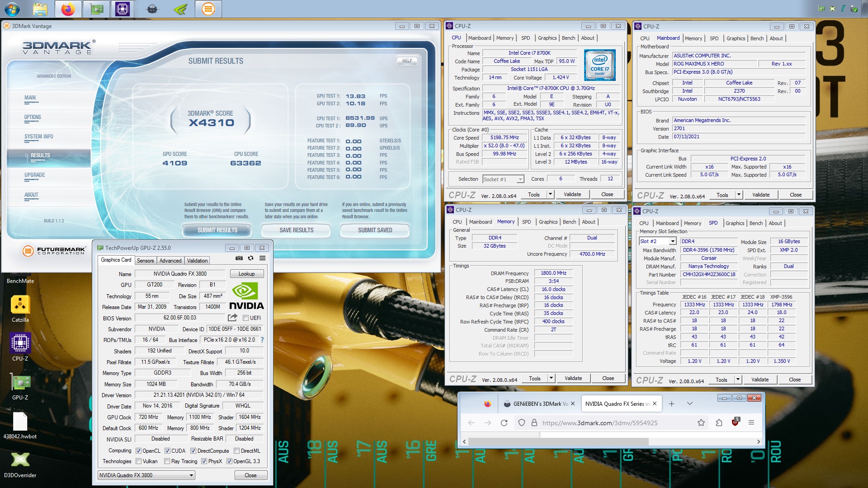
Task: Toggle the UEFI checkbox in GPU-Z
Action: point(246,318)
